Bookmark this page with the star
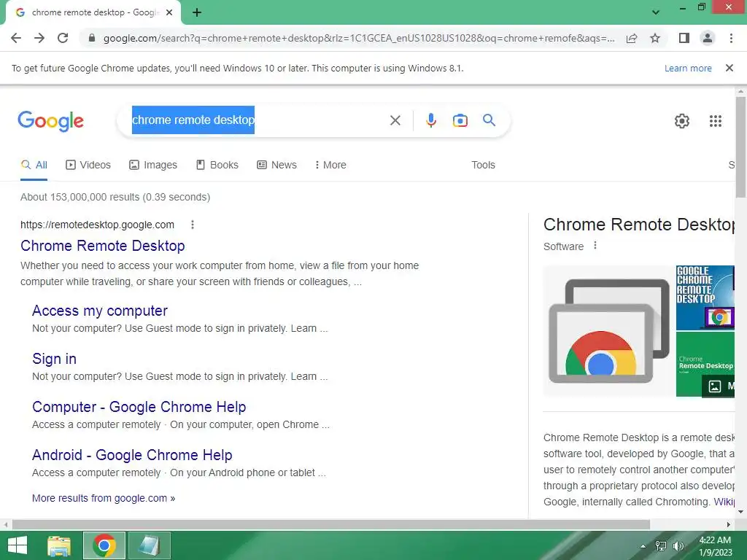Screen dimensions: 747x560 655,38
